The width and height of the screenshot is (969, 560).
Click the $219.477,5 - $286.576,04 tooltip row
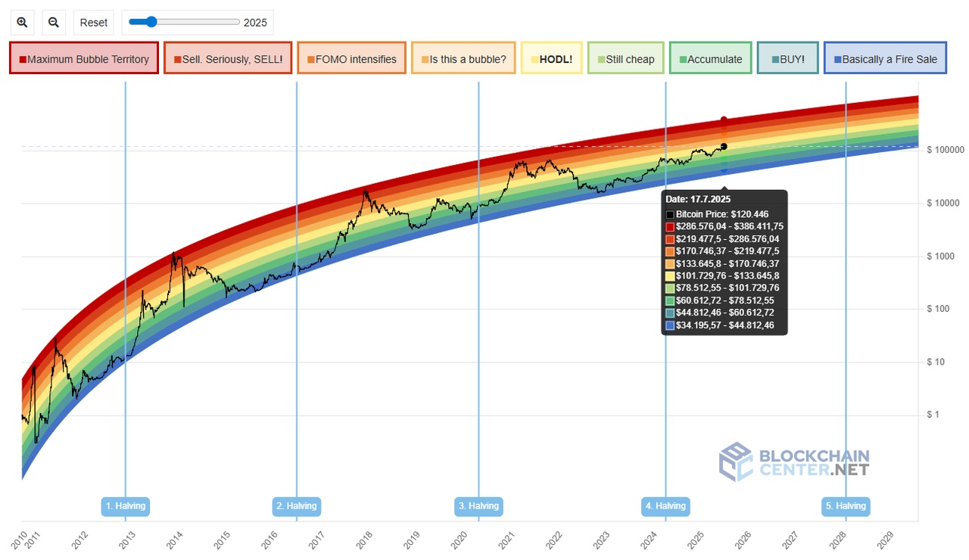(x=722, y=238)
